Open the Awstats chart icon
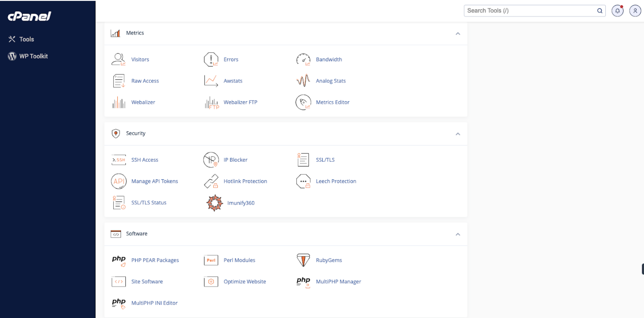 [211, 81]
